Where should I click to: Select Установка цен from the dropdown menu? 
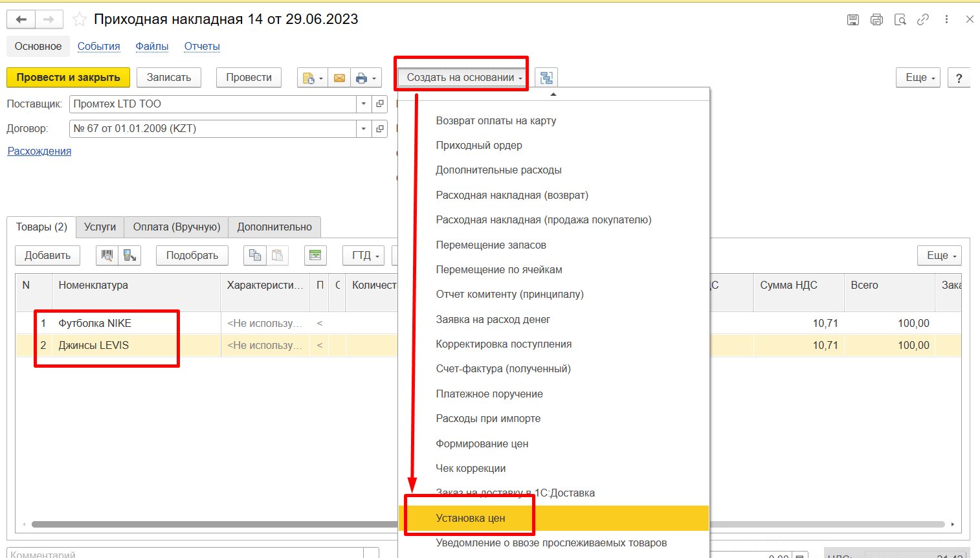(471, 518)
